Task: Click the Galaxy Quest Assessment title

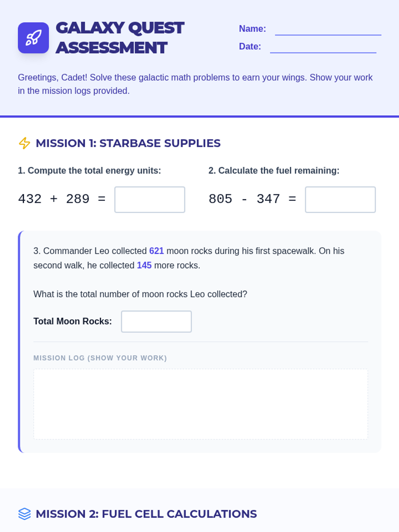Action: 120,38
